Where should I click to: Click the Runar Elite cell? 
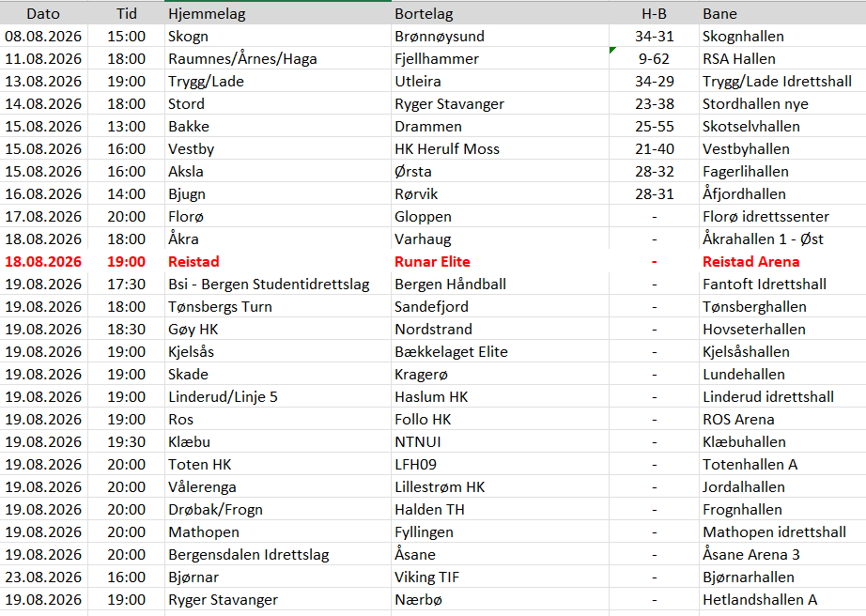click(x=500, y=262)
